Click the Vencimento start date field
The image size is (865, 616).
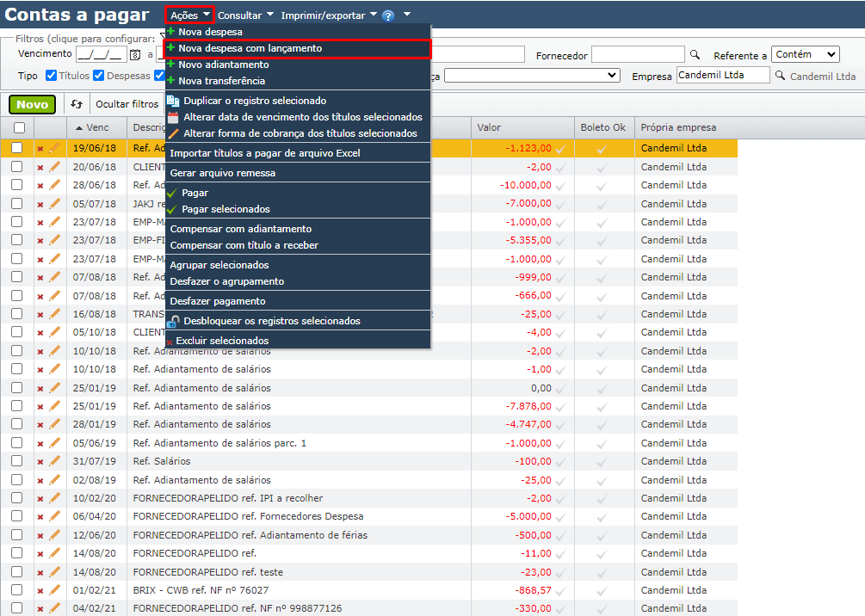click(x=102, y=54)
